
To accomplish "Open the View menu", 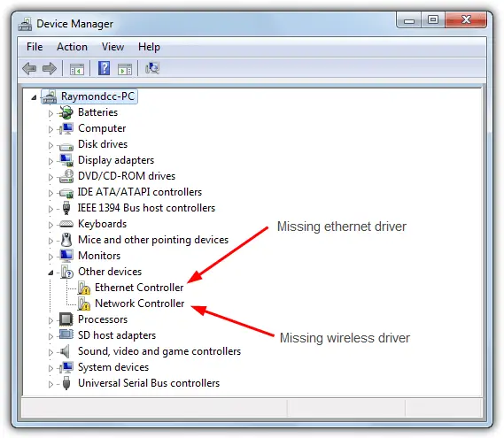I will (x=112, y=47).
